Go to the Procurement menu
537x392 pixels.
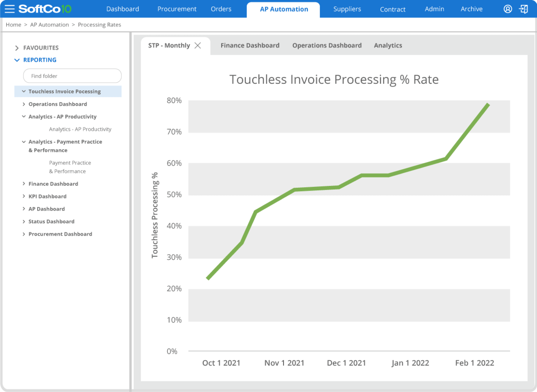click(x=177, y=9)
